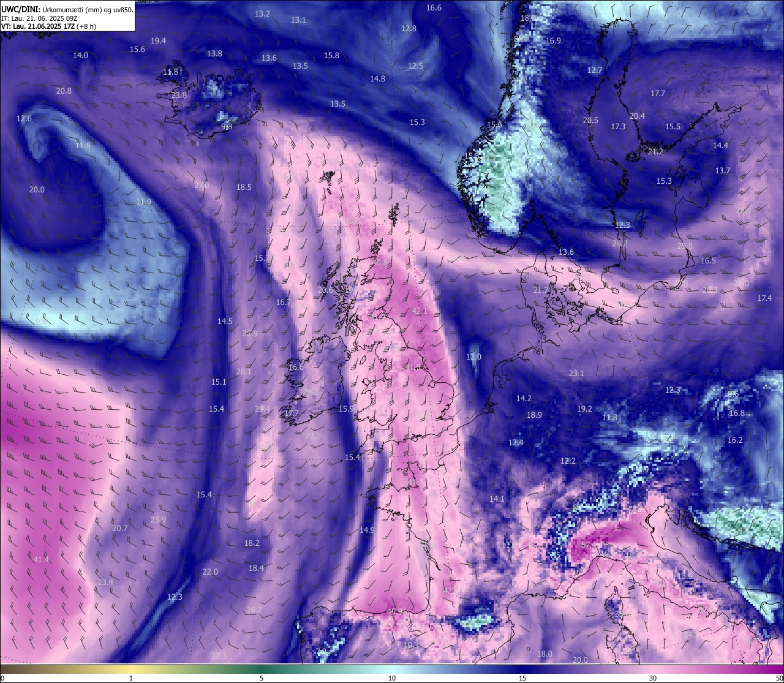Click the map value 20.7
The image size is (784, 683).
(x=120, y=528)
